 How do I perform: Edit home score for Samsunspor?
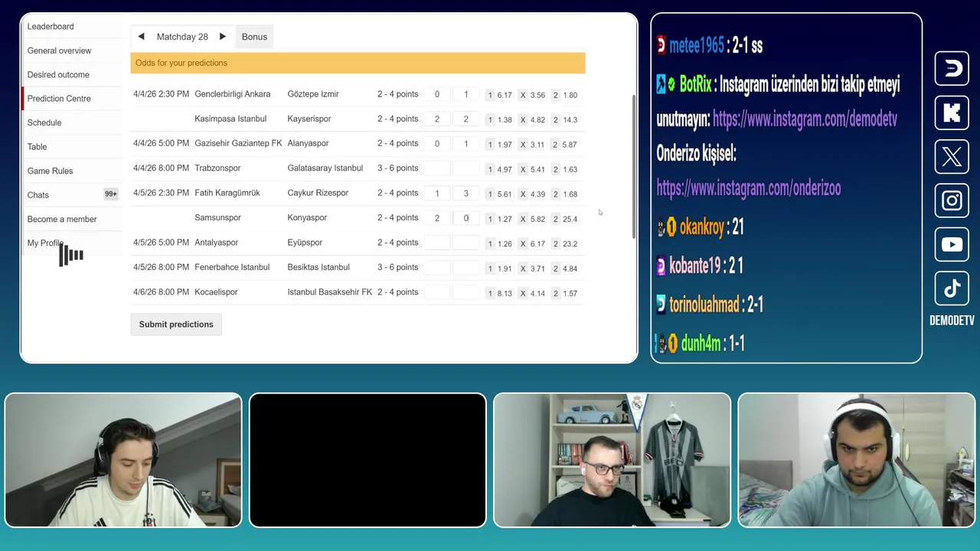click(437, 218)
